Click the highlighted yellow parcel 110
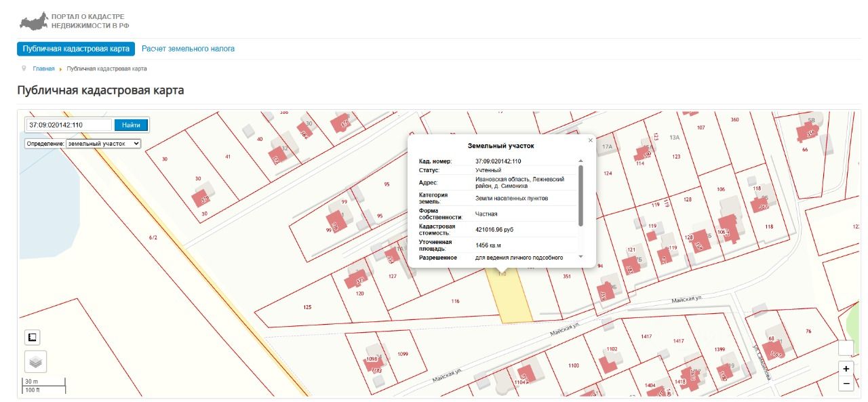This screenshot has height=402, width=868. (512, 298)
